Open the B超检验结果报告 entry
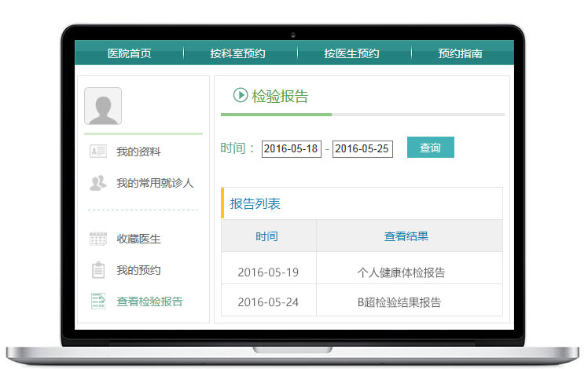This screenshot has width=588, height=369. (x=399, y=302)
